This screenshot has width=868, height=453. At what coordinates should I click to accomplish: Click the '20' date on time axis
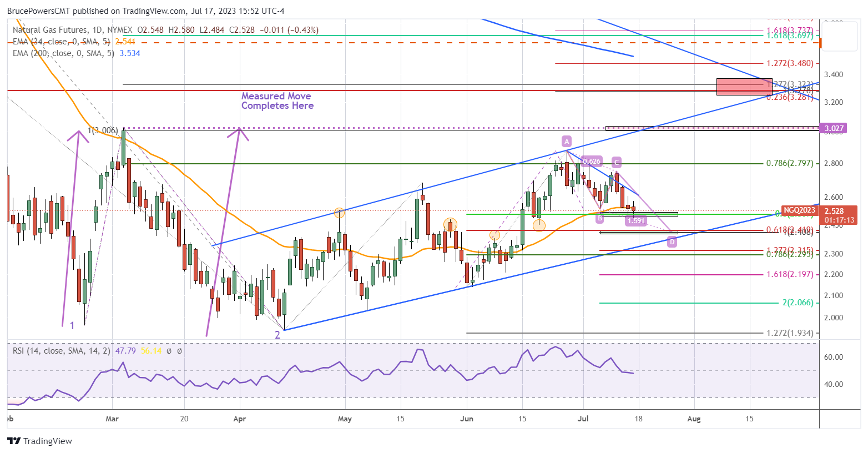[184, 419]
